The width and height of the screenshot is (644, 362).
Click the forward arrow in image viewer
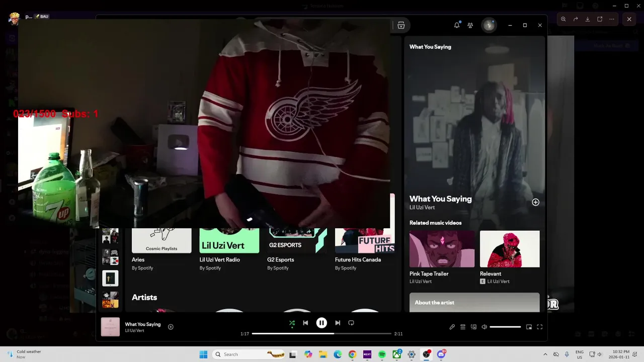point(576,19)
